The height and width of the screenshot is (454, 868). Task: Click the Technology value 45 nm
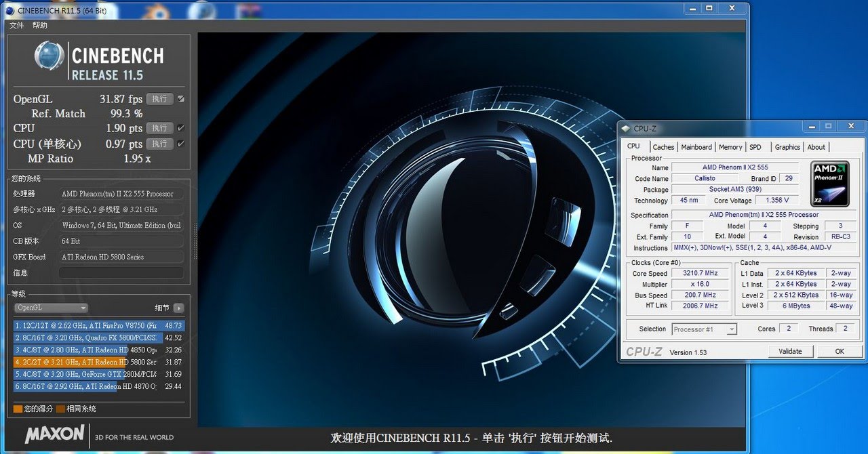[x=689, y=201]
